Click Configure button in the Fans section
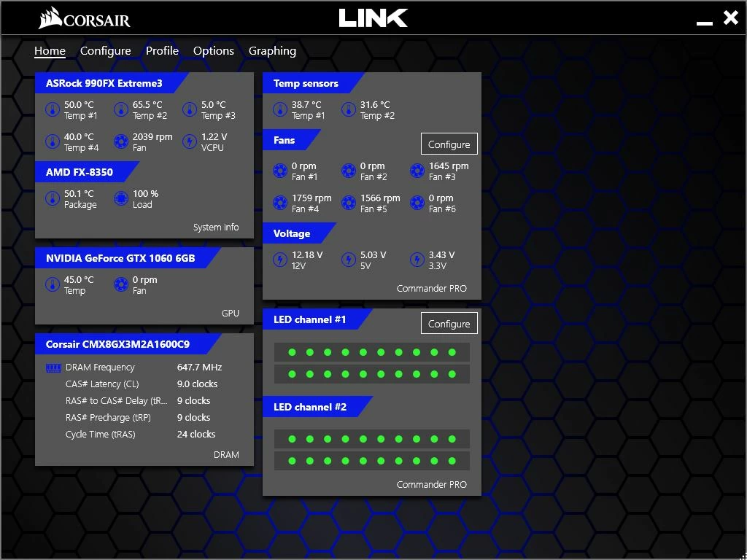The image size is (747, 560). pos(449,144)
